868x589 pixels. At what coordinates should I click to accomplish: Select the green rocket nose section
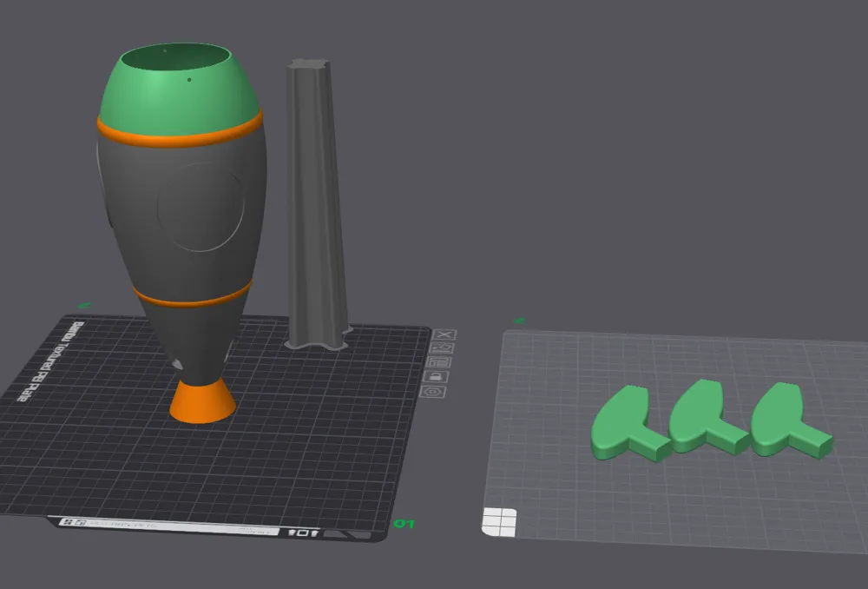(178, 88)
